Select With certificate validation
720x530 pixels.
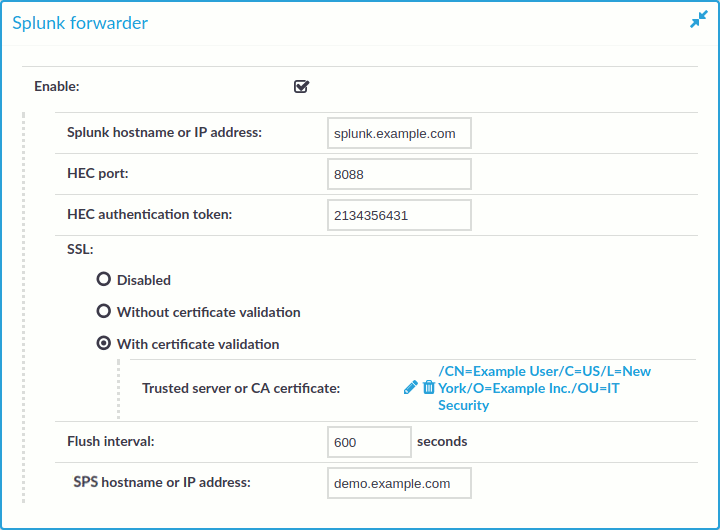pyautogui.click(x=104, y=344)
